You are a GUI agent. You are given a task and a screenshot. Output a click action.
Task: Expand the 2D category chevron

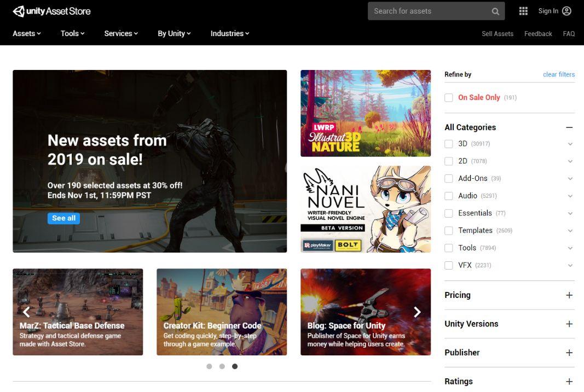(x=570, y=161)
